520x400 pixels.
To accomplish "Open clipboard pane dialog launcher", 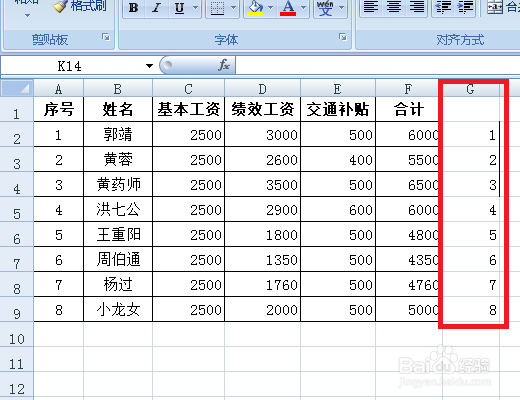I will (106, 37).
